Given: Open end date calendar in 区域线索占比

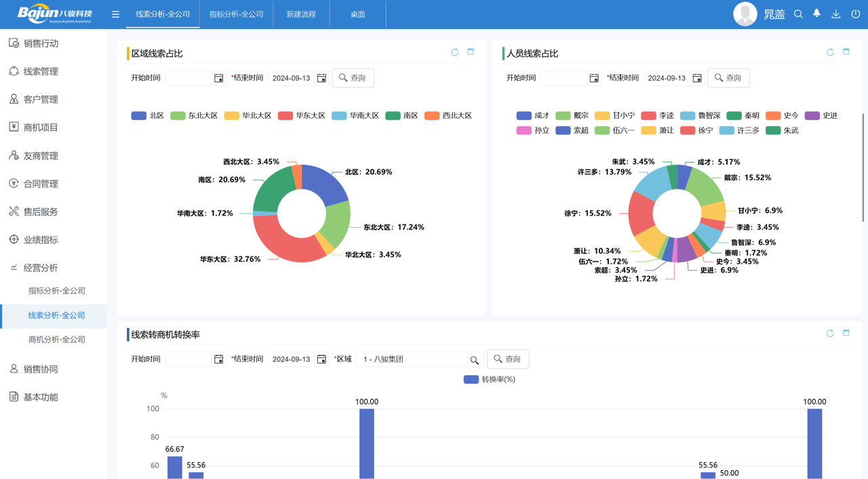Looking at the screenshot, I should (x=321, y=78).
